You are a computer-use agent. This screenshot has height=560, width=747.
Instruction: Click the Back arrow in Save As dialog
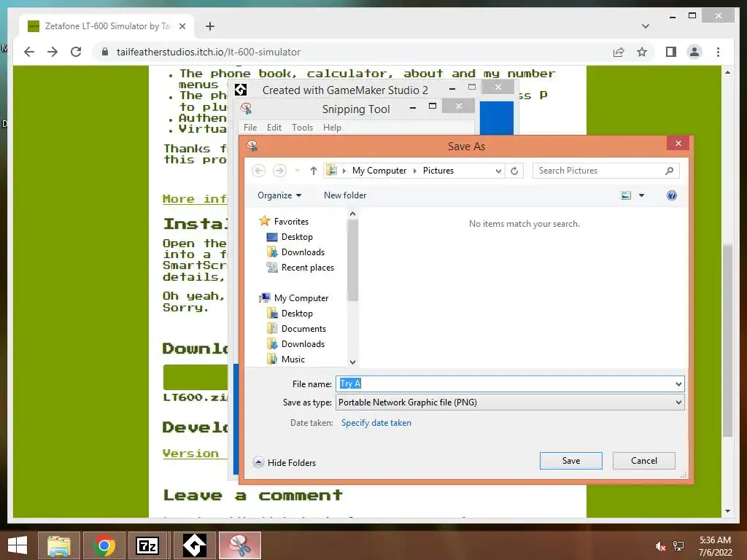(x=259, y=171)
